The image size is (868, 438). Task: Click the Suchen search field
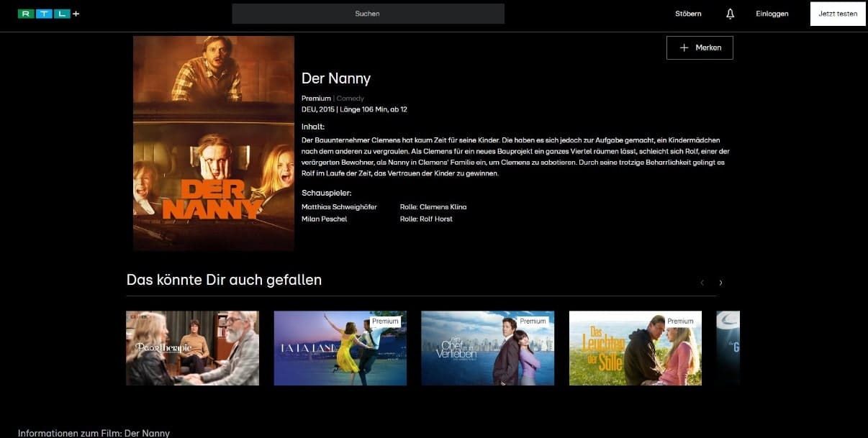(x=368, y=14)
